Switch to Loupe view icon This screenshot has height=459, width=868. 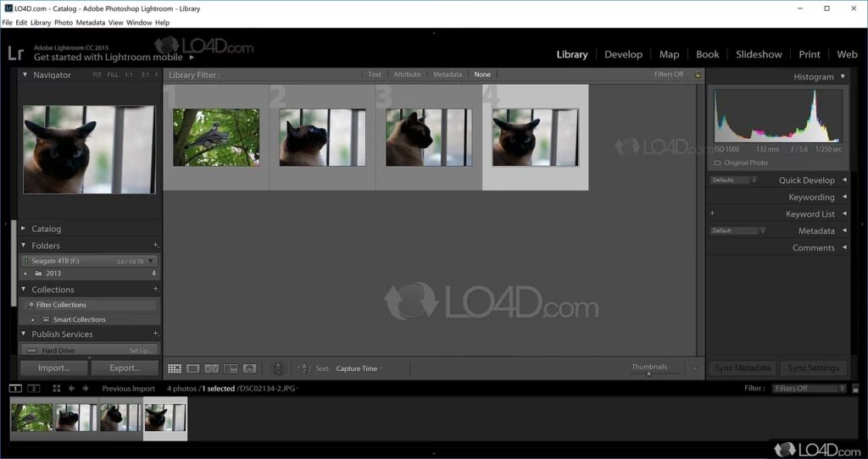point(193,368)
